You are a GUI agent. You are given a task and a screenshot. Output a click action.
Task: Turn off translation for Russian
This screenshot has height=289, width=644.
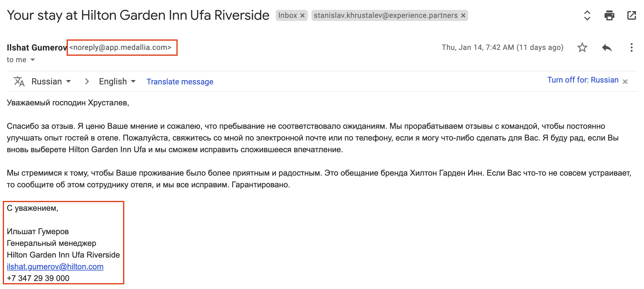point(583,80)
